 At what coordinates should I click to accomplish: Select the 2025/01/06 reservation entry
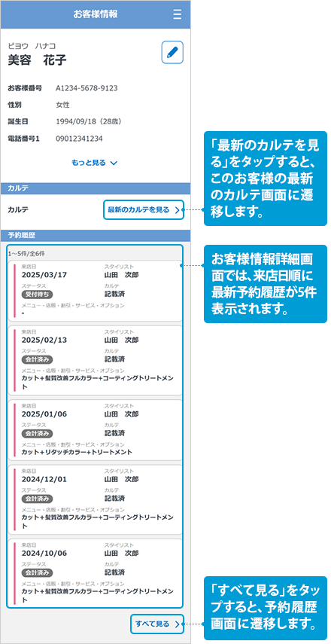(x=95, y=430)
